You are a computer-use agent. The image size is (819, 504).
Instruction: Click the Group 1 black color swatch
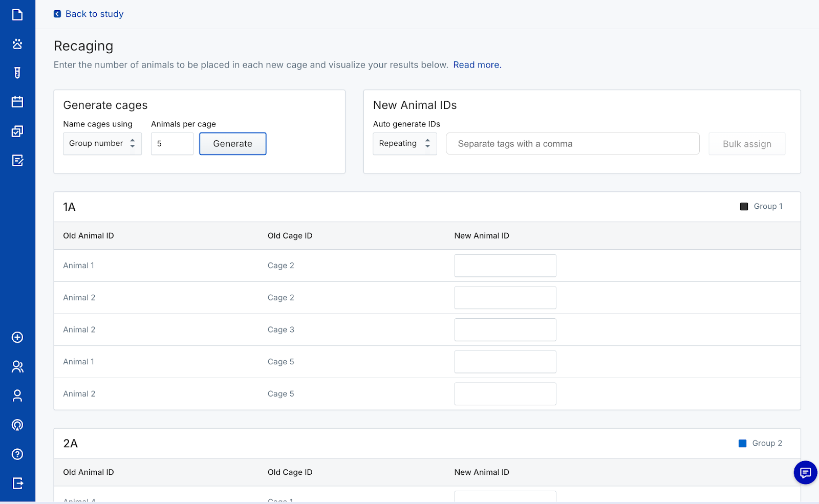point(744,206)
